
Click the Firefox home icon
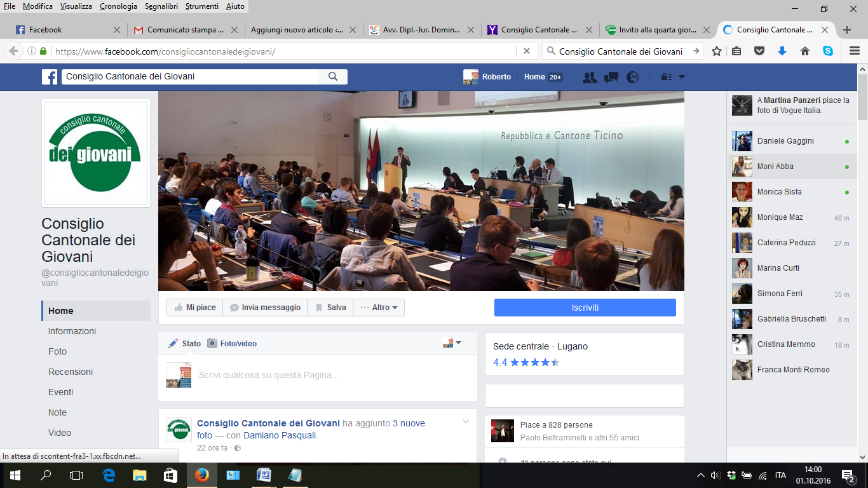(805, 51)
